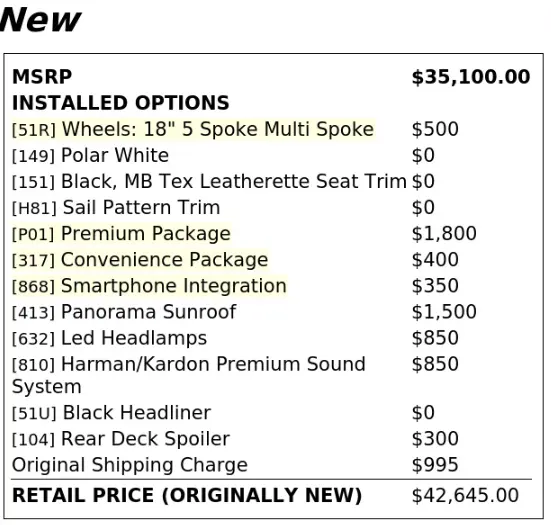This screenshot has width=551, height=525.
Task: Select the MSRP $35,100.00 price value
Action: tap(471, 77)
